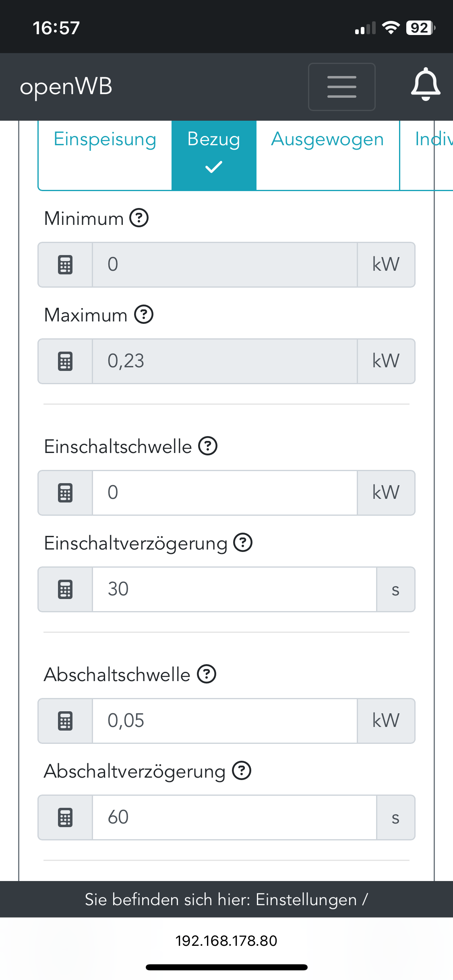Image resolution: width=453 pixels, height=980 pixels.
Task: Expand the hamburger navigation menu
Action: tap(341, 86)
